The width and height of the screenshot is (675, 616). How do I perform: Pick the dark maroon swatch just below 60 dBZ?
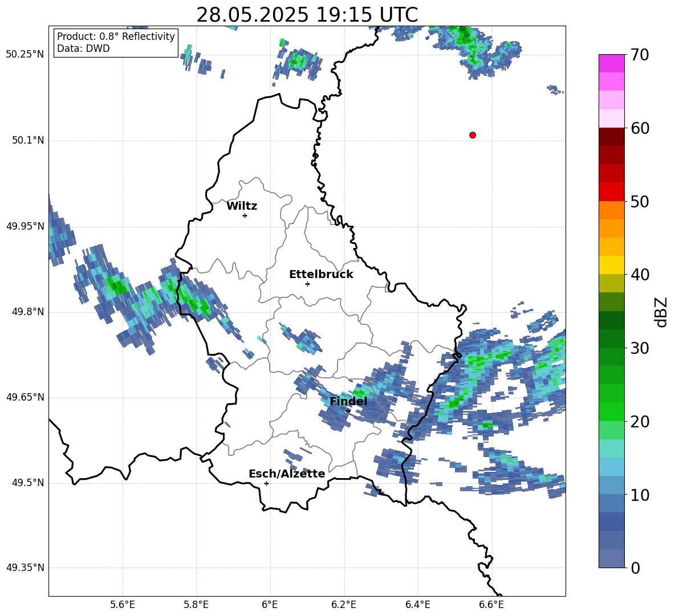click(x=611, y=137)
